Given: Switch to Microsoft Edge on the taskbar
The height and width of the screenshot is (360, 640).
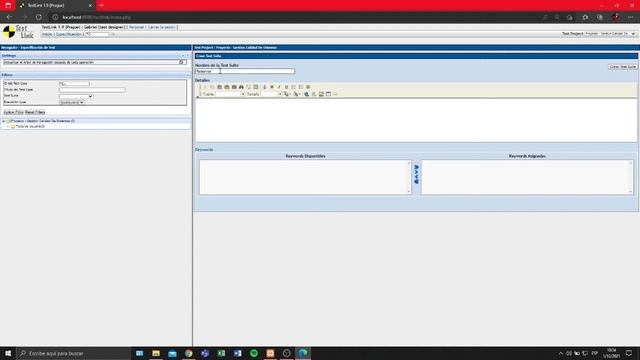Looking at the screenshot, I should [x=303, y=353].
